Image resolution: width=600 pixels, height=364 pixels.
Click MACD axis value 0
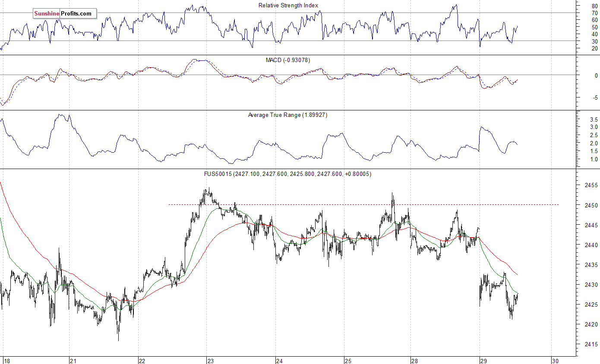click(597, 75)
